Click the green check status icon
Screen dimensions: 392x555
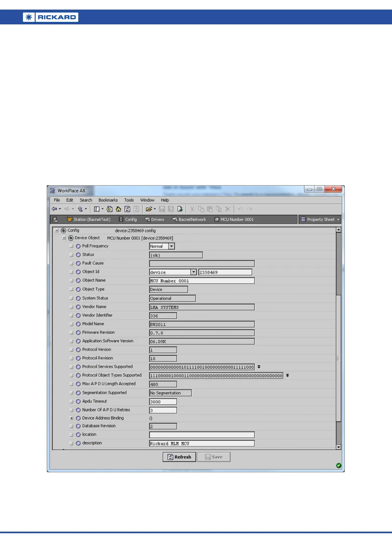[x=339, y=465]
